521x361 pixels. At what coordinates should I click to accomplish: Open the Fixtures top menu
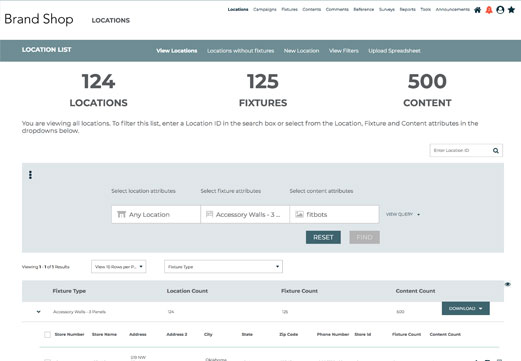point(289,9)
